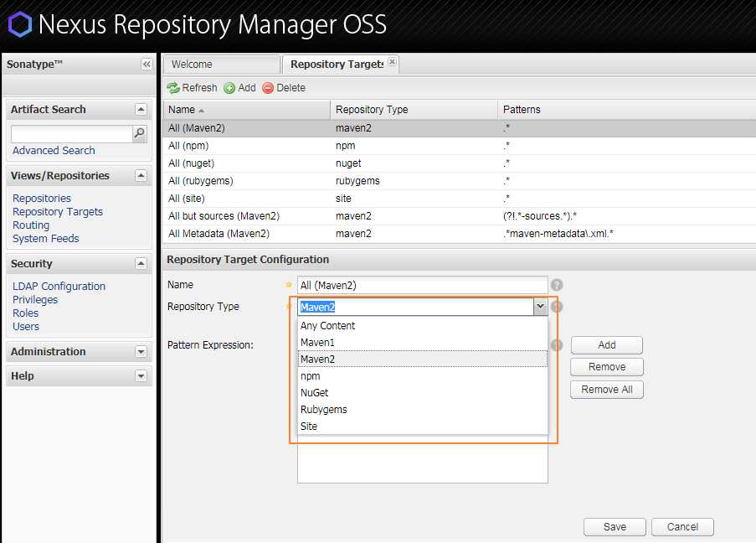This screenshot has height=543, width=756.
Task: Open help icon next to Repository Type
Action: click(557, 307)
